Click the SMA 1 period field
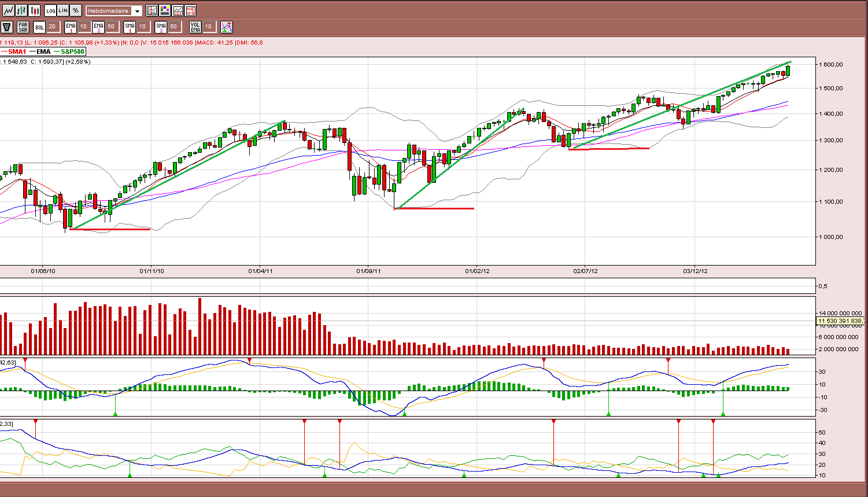 [x=143, y=27]
